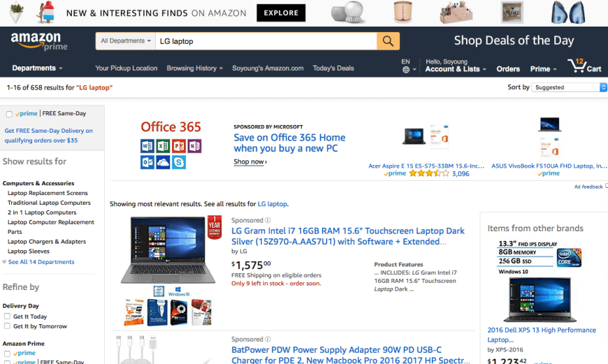Click the Acer Aspire laptop ad image
Screen dimensions: 608x364
pyautogui.click(x=414, y=136)
